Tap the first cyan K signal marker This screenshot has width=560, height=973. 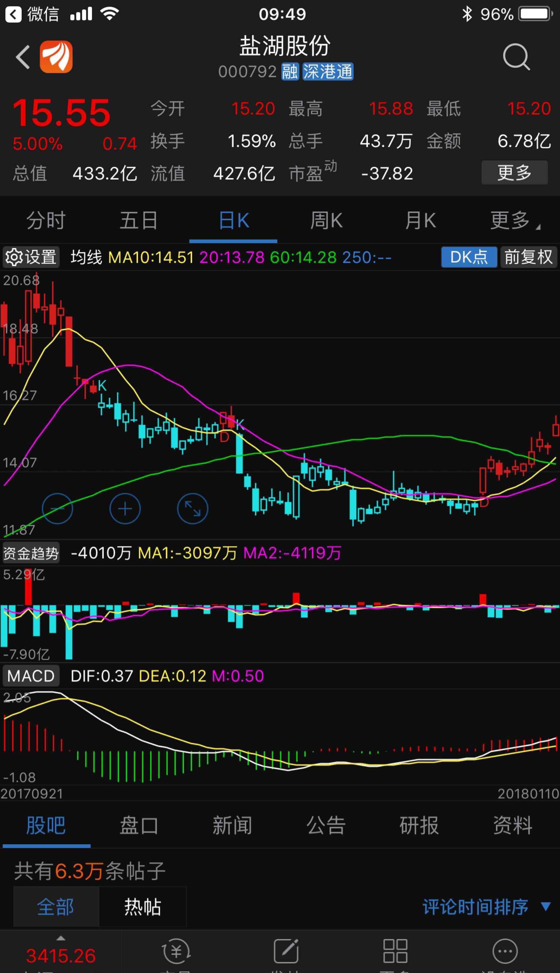pyautogui.click(x=102, y=385)
